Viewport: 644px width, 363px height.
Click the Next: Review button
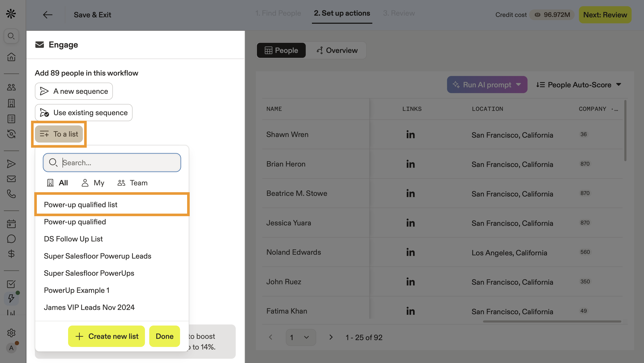(x=605, y=15)
